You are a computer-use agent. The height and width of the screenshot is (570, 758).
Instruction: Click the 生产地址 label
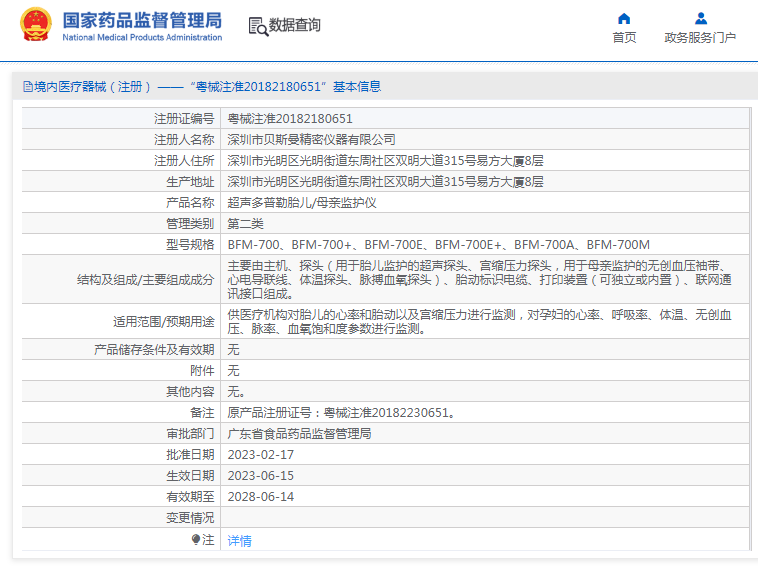[190, 182]
